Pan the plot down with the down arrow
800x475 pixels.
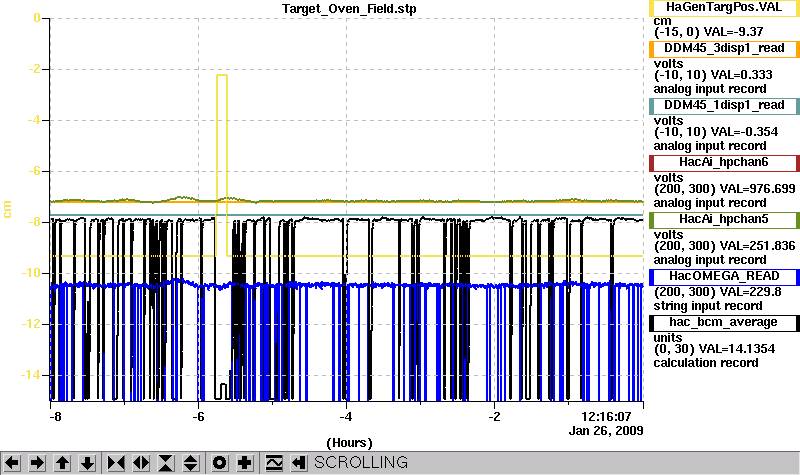tap(87, 463)
